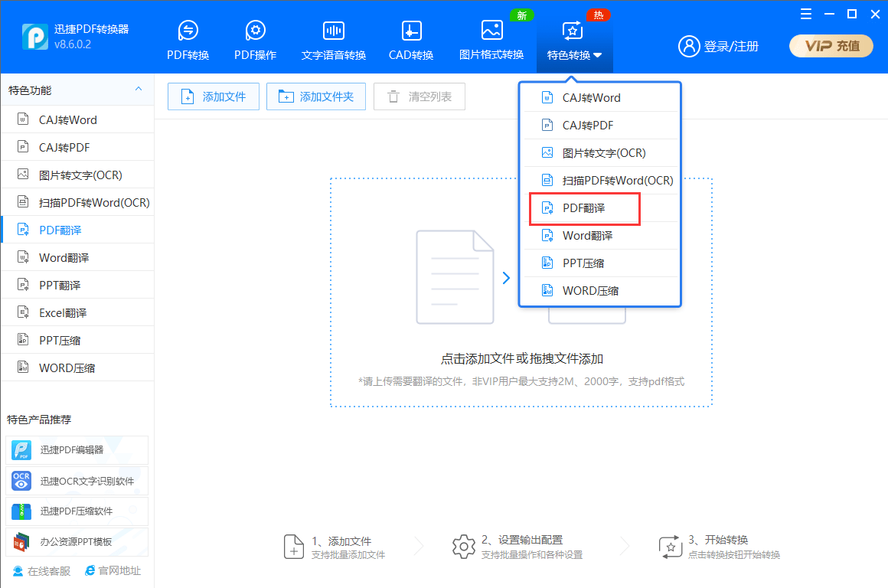Choose 扫描PDF转Word(OCR) from dropdown menu
Image resolution: width=888 pixels, height=588 pixels.
point(600,181)
